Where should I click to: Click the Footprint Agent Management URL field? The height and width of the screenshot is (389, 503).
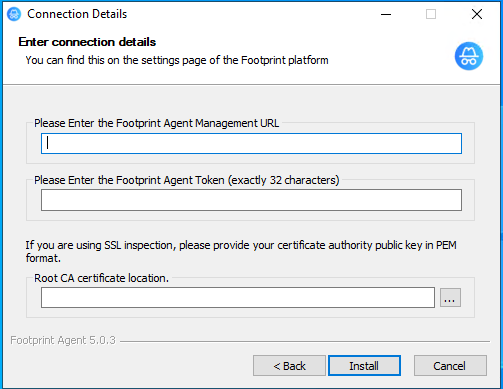[251, 144]
